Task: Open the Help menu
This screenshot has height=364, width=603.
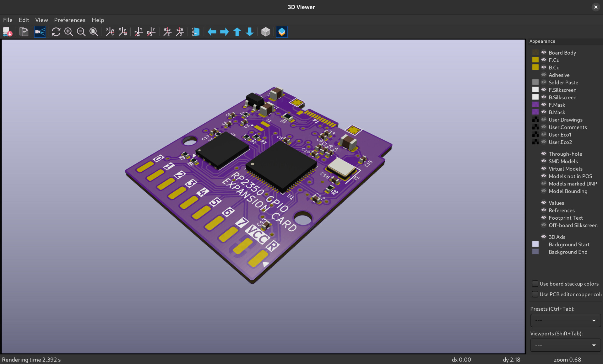Action: pyautogui.click(x=98, y=20)
